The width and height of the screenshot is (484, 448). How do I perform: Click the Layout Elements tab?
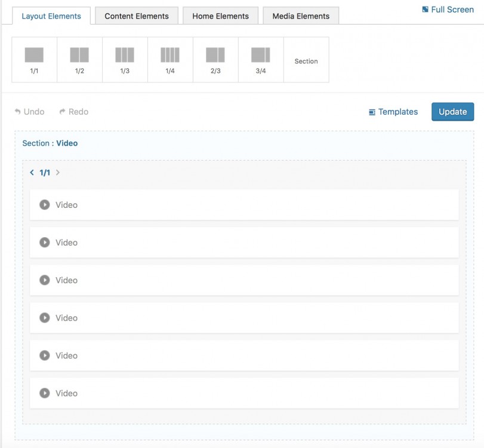tap(51, 16)
